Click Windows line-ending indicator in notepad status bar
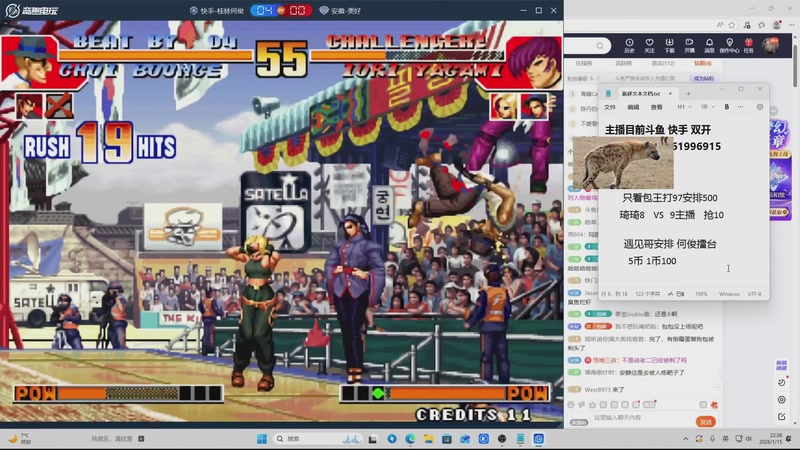 (729, 294)
